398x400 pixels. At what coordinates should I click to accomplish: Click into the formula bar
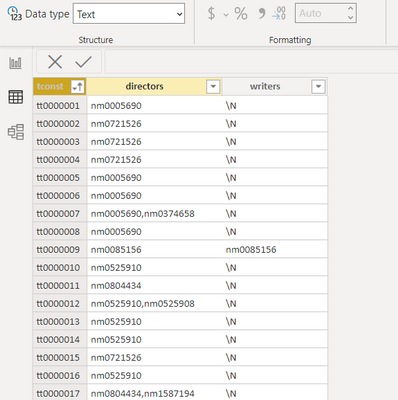[x=251, y=62]
